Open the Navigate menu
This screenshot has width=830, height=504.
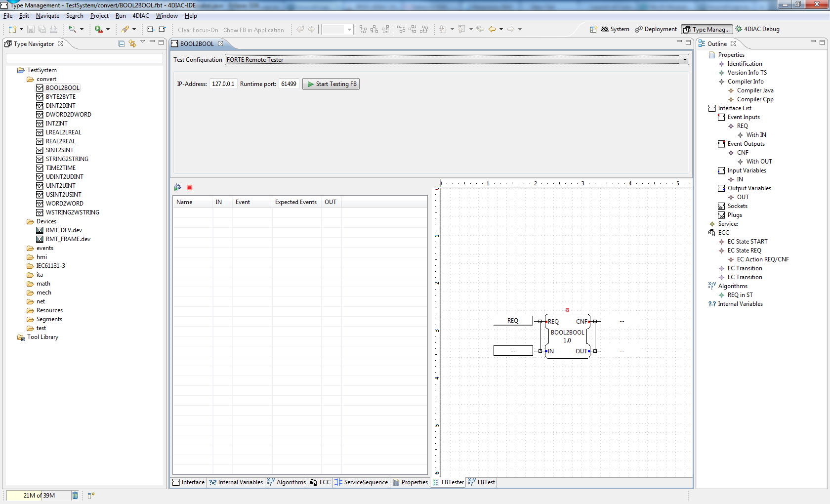[47, 16]
